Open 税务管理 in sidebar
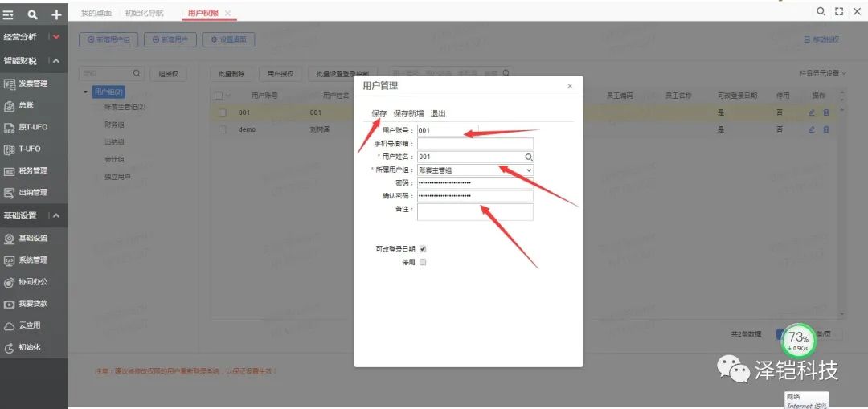The height and width of the screenshot is (409, 868). pyautogui.click(x=33, y=170)
